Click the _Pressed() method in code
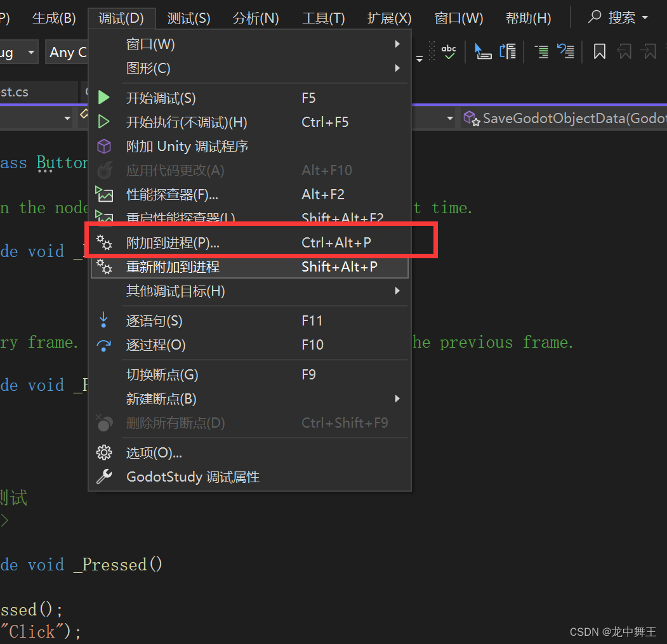This screenshot has width=667, height=644. (x=118, y=565)
